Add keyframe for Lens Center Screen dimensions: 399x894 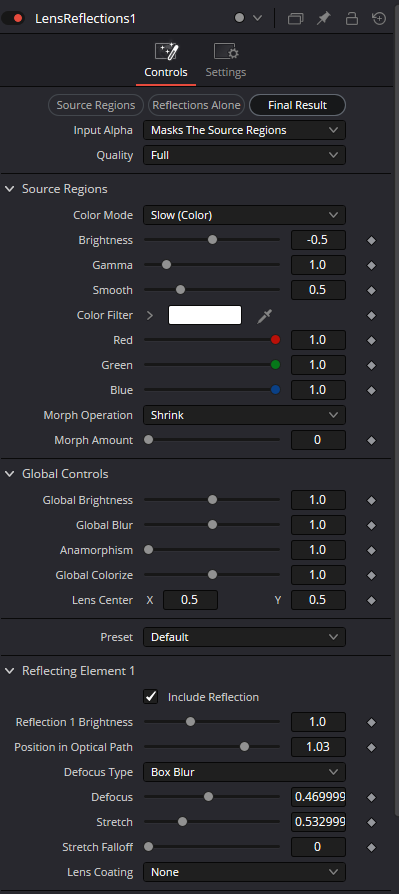[372, 601]
